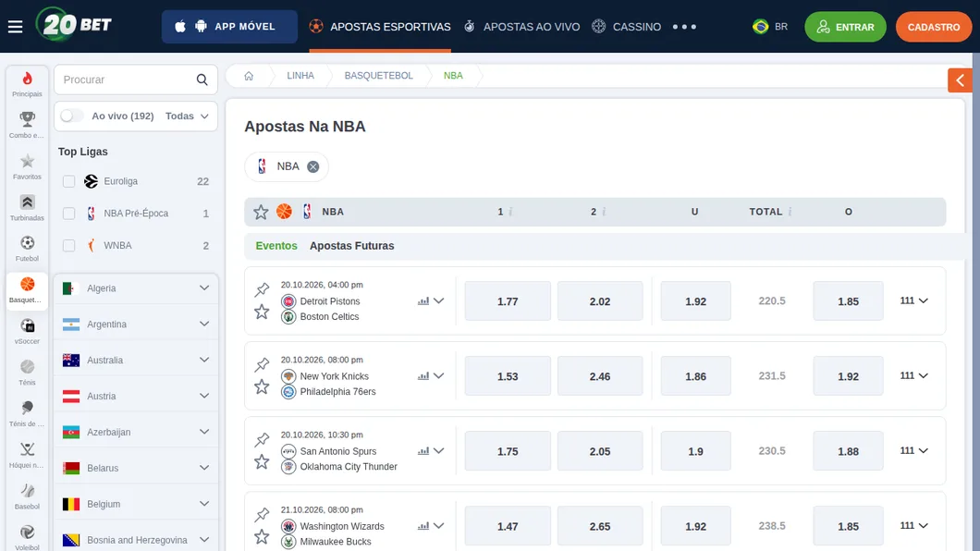Select the Eventos tab
This screenshot has height=551, width=980.
pos(276,246)
